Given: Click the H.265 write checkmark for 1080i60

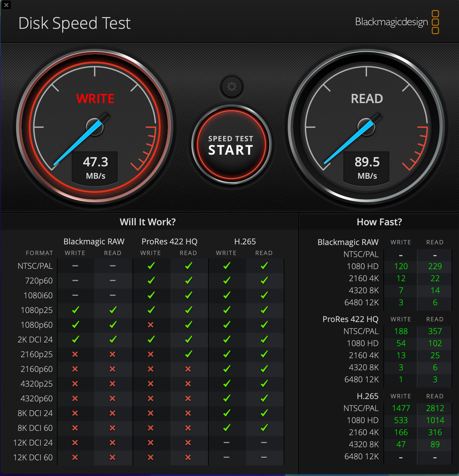Looking at the screenshot, I should (x=226, y=295).
